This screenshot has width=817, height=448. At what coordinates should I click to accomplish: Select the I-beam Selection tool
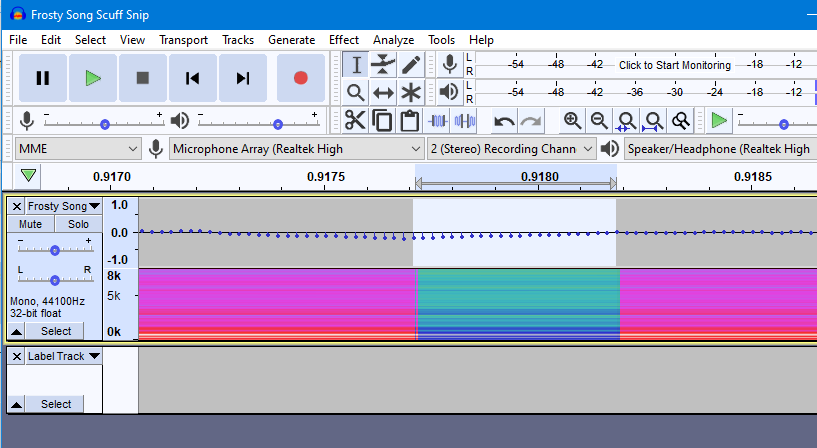pyautogui.click(x=356, y=65)
